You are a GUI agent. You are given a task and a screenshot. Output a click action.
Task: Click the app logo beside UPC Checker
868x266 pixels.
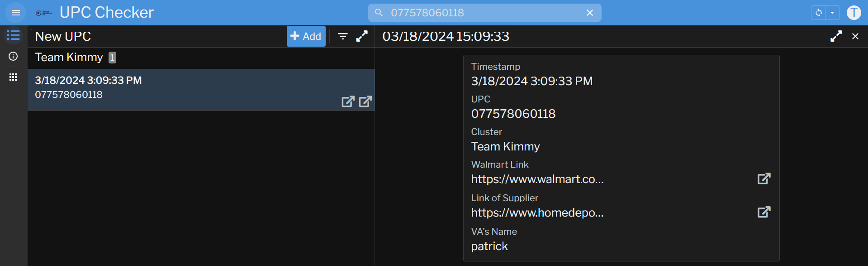pos(43,13)
